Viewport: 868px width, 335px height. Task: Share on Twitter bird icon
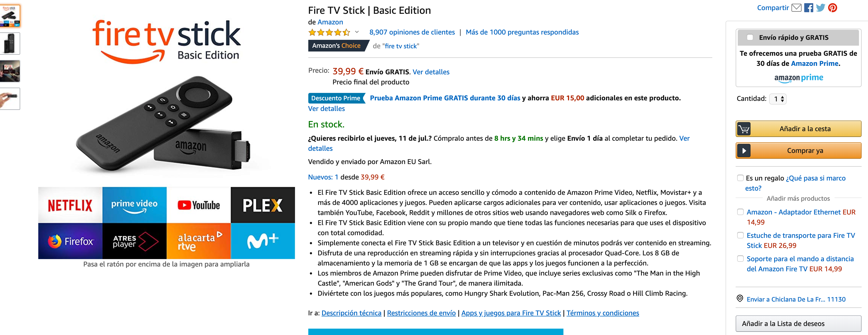pyautogui.click(x=820, y=7)
